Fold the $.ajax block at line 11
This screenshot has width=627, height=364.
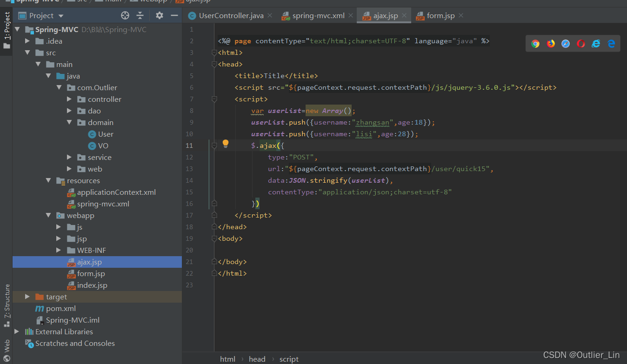[x=214, y=146]
